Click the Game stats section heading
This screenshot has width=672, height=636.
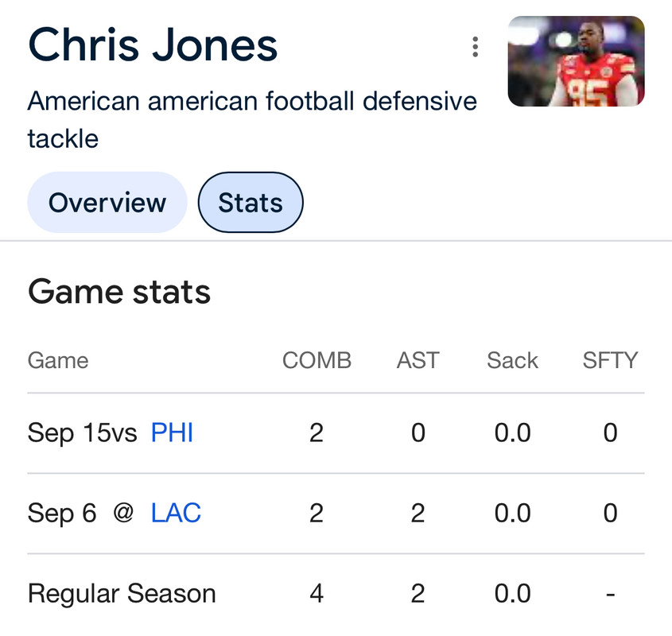tap(119, 292)
